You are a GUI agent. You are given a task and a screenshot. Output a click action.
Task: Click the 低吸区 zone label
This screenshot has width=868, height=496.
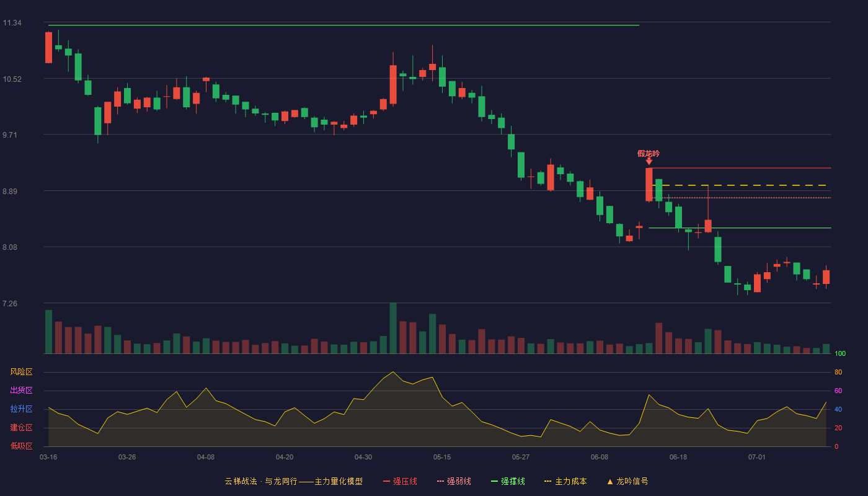pyautogui.click(x=21, y=446)
